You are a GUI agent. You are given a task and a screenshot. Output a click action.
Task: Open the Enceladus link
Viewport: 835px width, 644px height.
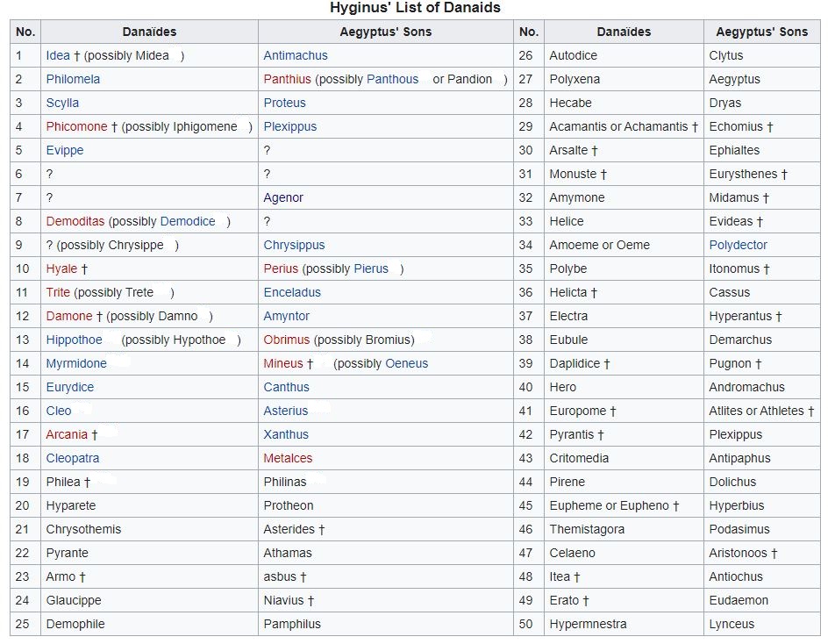pyautogui.click(x=292, y=292)
